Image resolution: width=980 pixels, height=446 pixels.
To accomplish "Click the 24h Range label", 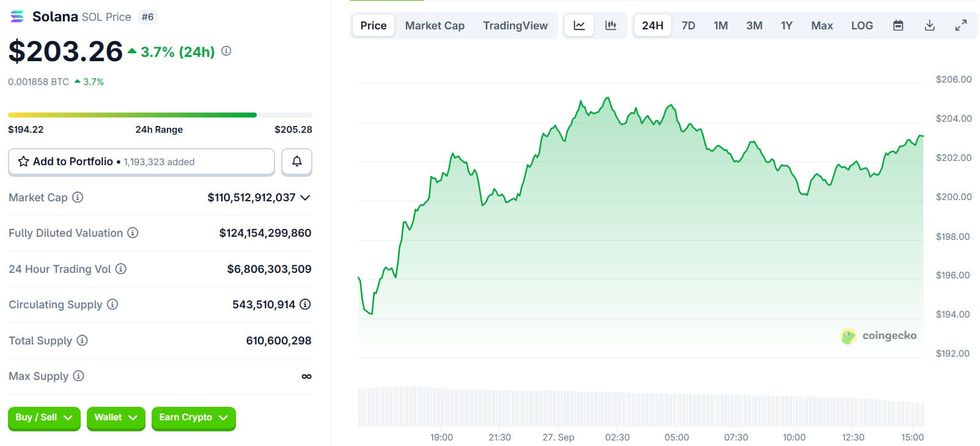I will pos(159,130).
